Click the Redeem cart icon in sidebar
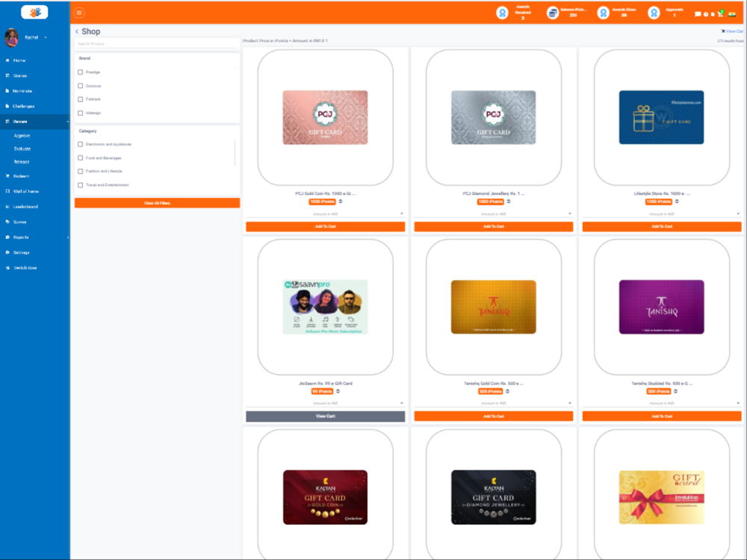This screenshot has height=560, width=747. point(7,175)
